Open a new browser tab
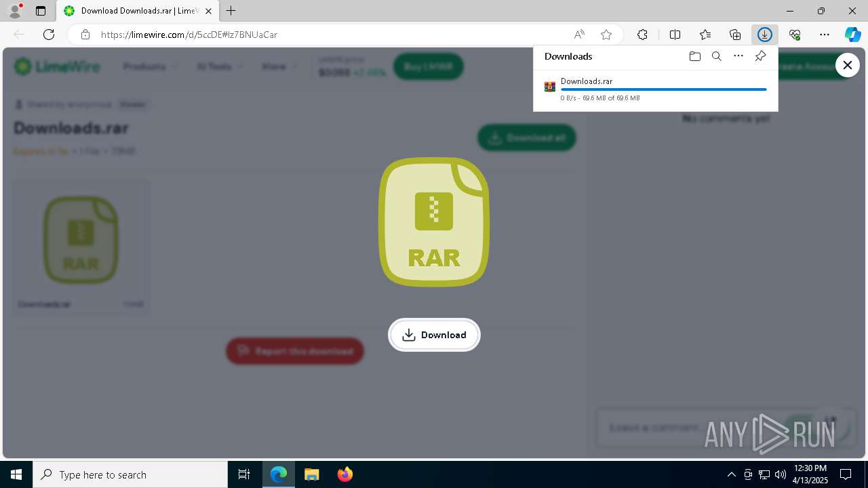The height and width of the screenshot is (488, 868). click(231, 11)
